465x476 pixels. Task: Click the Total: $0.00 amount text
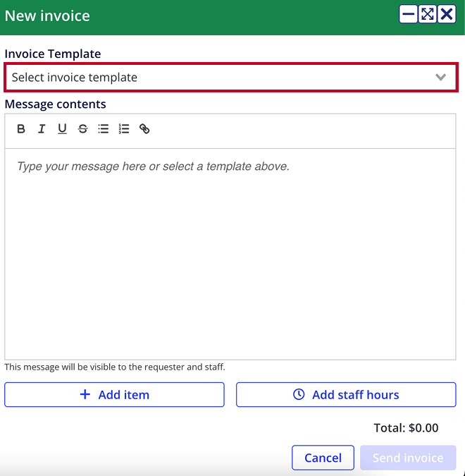pyautogui.click(x=406, y=428)
